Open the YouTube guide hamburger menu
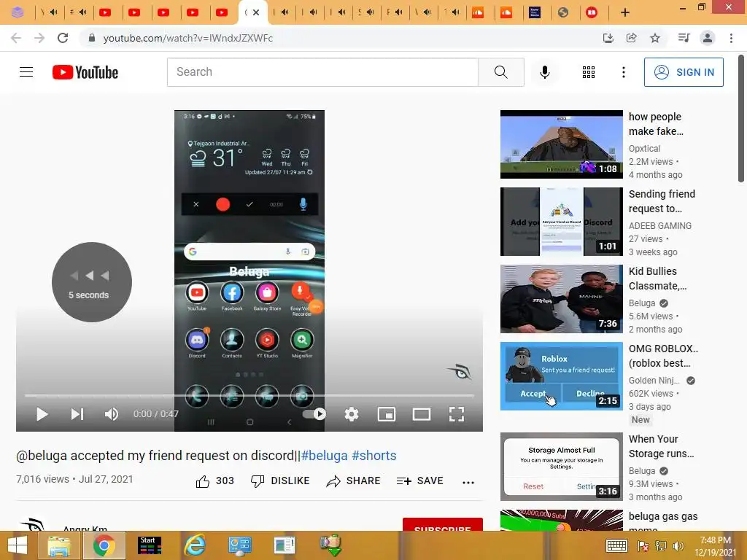This screenshot has width=747, height=560. [x=26, y=72]
